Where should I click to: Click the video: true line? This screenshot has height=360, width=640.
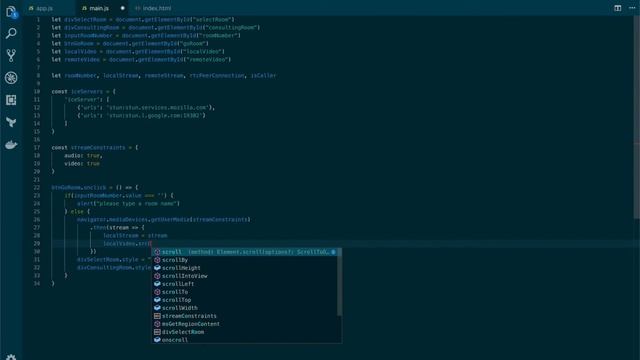tap(82, 164)
